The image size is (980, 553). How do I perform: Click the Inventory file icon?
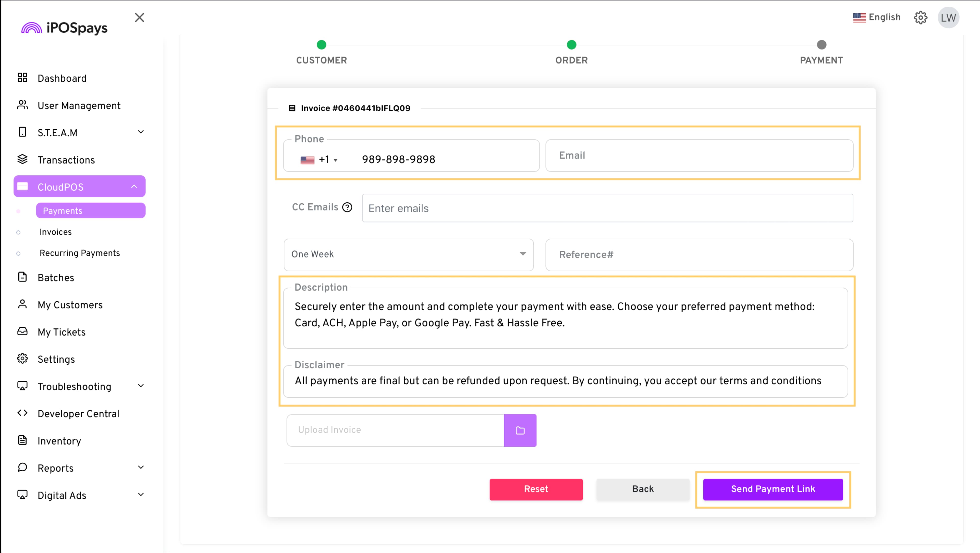click(22, 440)
